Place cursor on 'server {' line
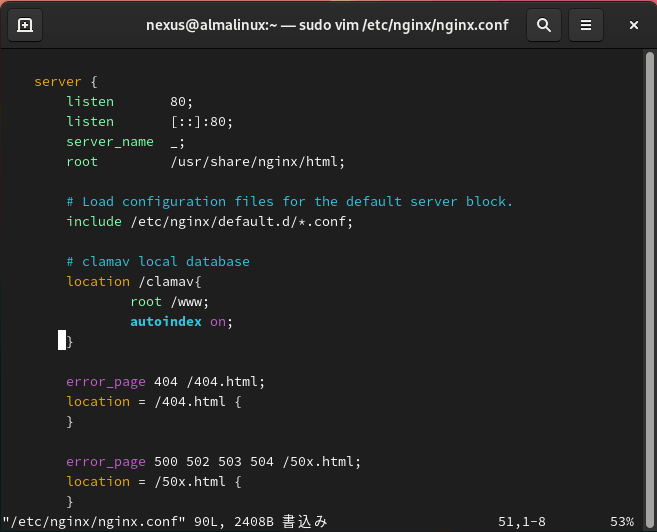The image size is (657, 532). [66, 81]
